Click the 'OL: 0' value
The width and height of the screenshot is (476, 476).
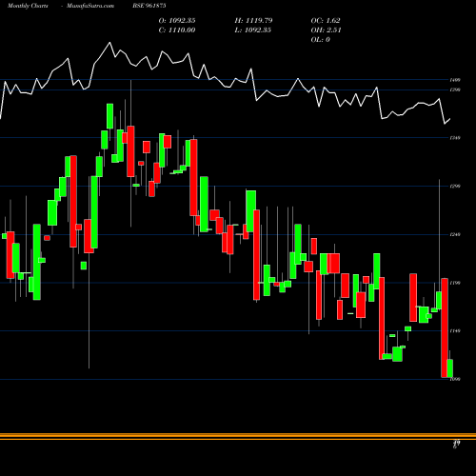point(321,40)
